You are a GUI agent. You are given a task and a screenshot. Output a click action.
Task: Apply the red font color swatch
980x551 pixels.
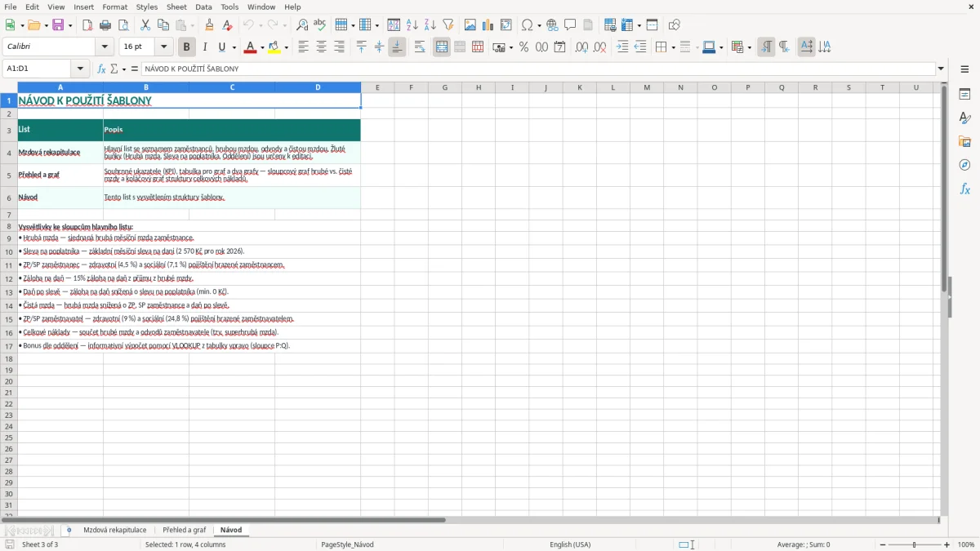(x=250, y=47)
